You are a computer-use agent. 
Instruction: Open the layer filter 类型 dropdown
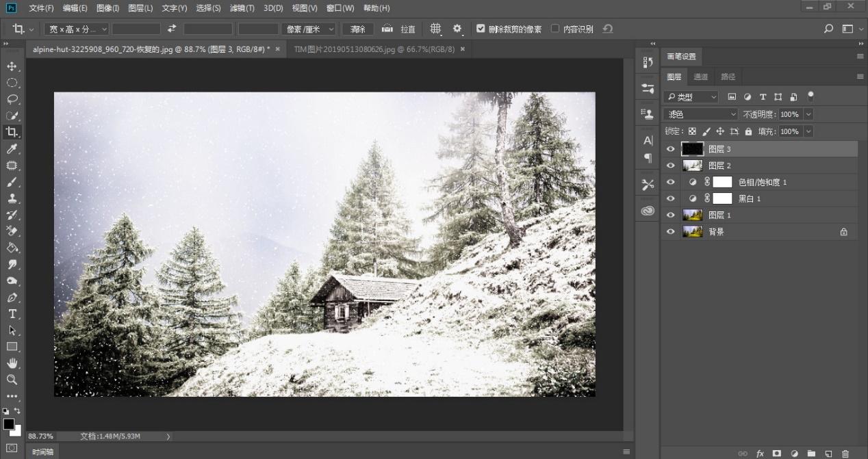pyautogui.click(x=691, y=97)
